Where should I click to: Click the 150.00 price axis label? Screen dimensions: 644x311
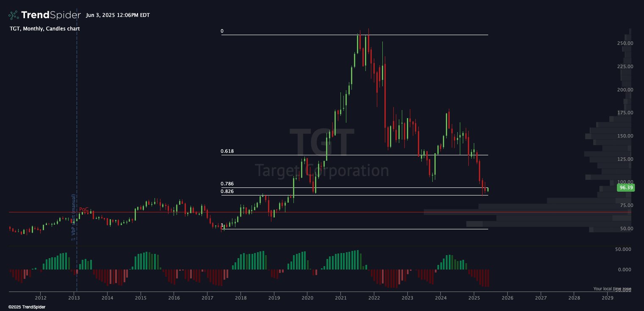(625, 136)
